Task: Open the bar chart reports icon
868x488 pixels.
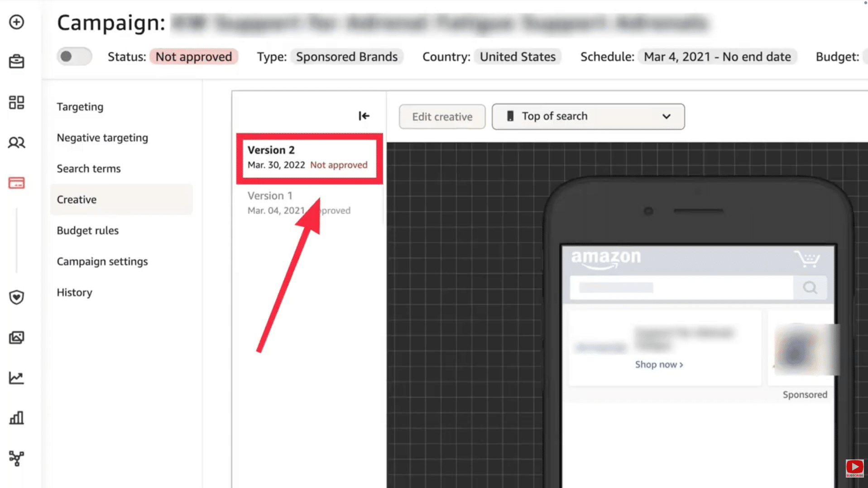Action: click(16, 418)
